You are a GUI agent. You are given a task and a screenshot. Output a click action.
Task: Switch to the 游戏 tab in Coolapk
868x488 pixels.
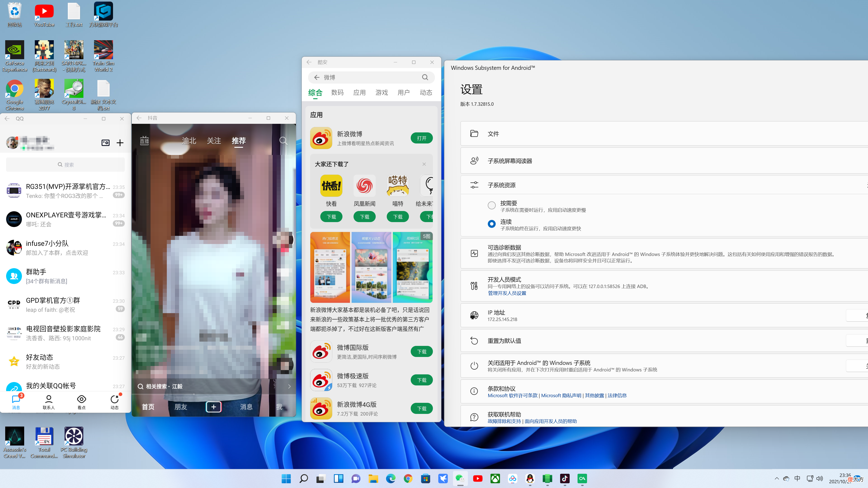382,93
